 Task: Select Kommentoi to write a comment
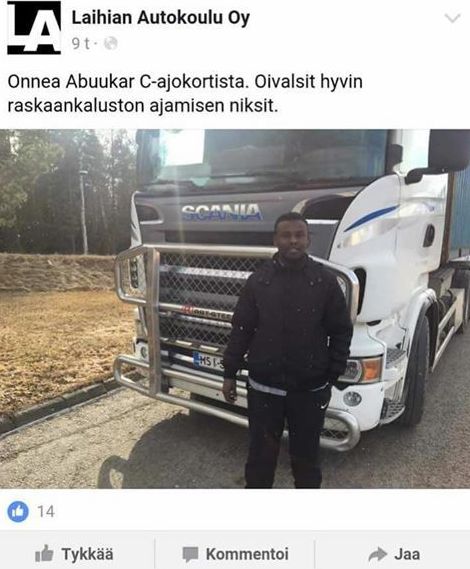[247, 554]
